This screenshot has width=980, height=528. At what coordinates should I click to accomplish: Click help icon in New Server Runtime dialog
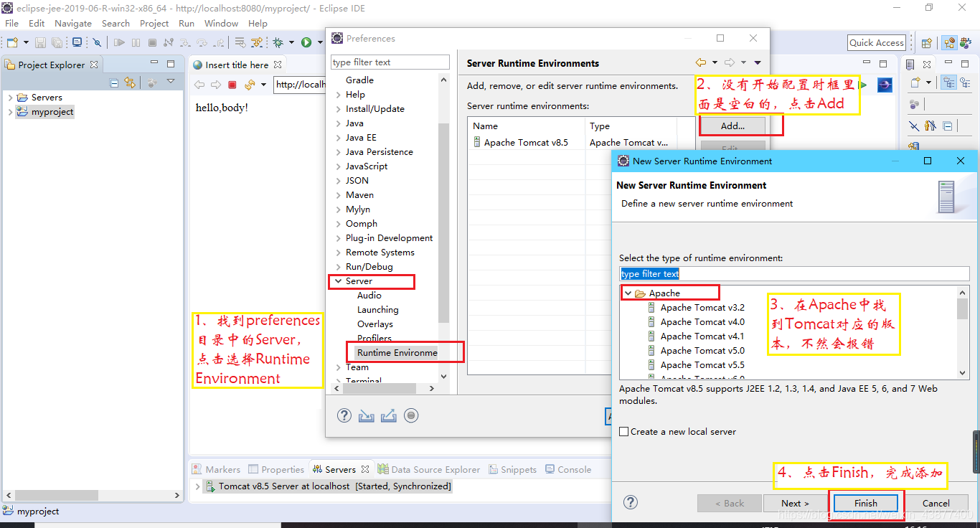click(x=631, y=502)
